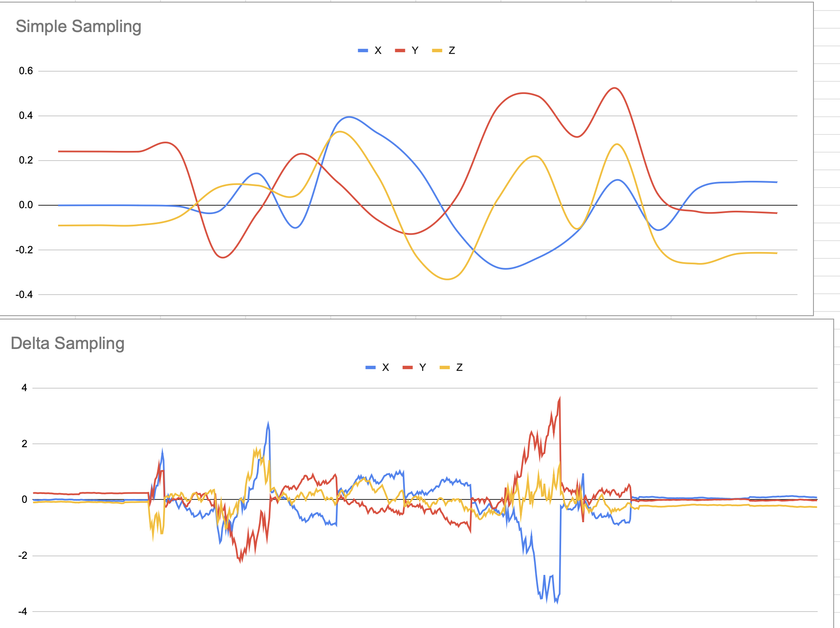
Task: Click the 4 axis label in Delta Sampling
Action: (x=24, y=388)
